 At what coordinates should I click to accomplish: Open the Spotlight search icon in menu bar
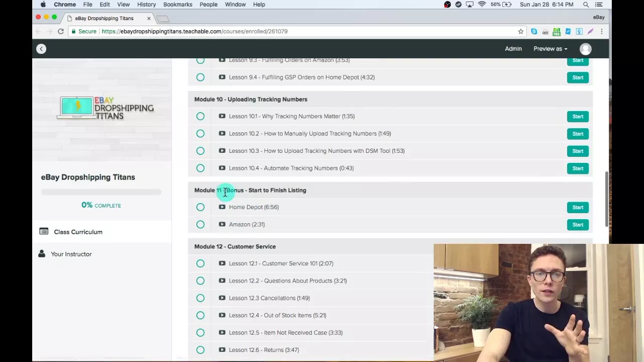pos(586,5)
